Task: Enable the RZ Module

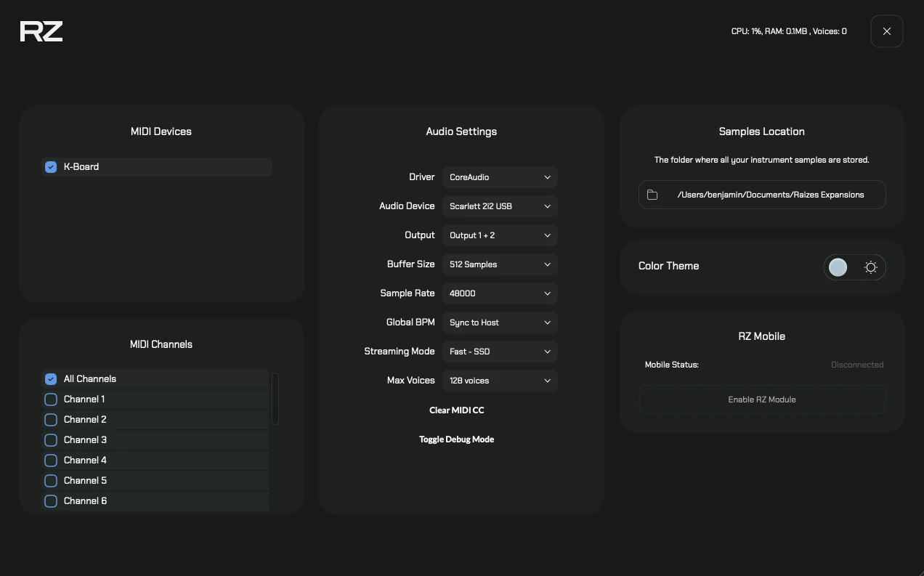Action: click(761, 399)
